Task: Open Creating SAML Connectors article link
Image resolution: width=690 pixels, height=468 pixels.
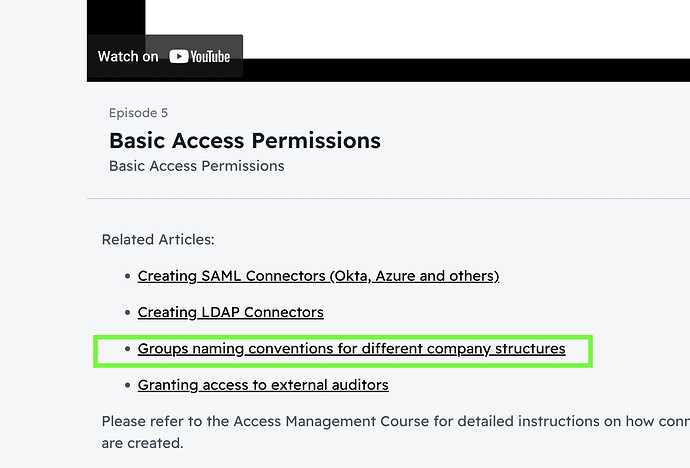Action: (x=318, y=276)
